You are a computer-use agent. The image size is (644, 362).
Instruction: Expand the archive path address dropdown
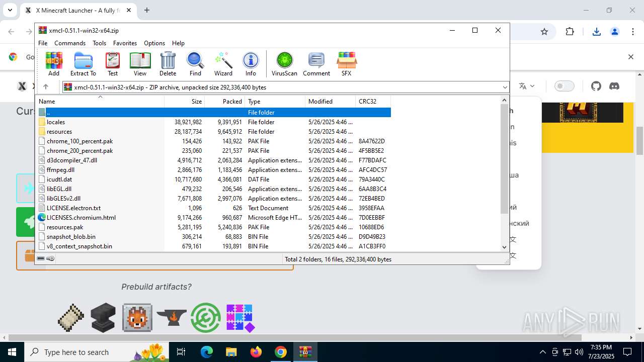point(505,87)
